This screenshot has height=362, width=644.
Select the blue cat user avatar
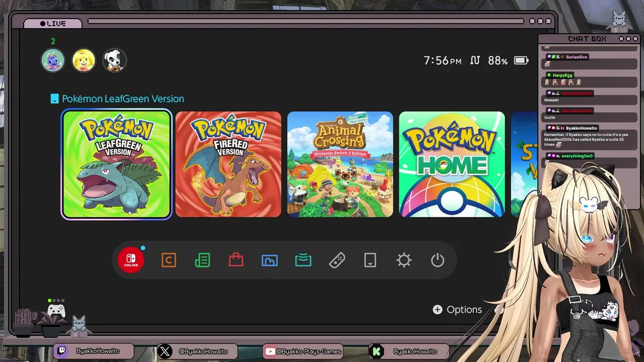point(53,60)
